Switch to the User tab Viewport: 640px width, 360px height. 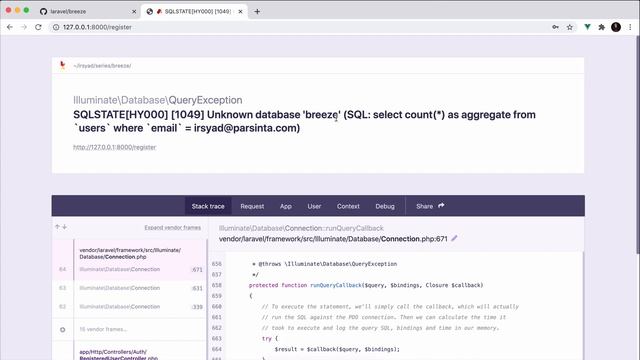tap(314, 206)
